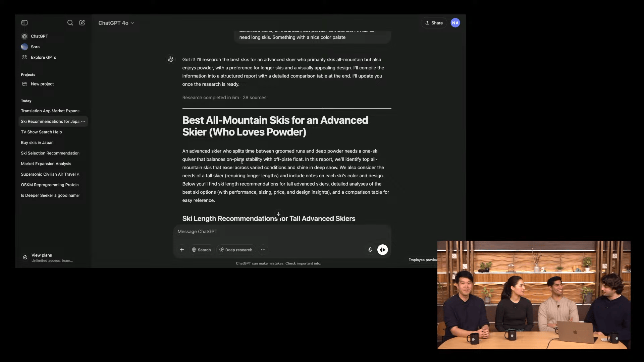Click the microphone dictation icon
The height and width of the screenshot is (362, 644).
click(370, 250)
